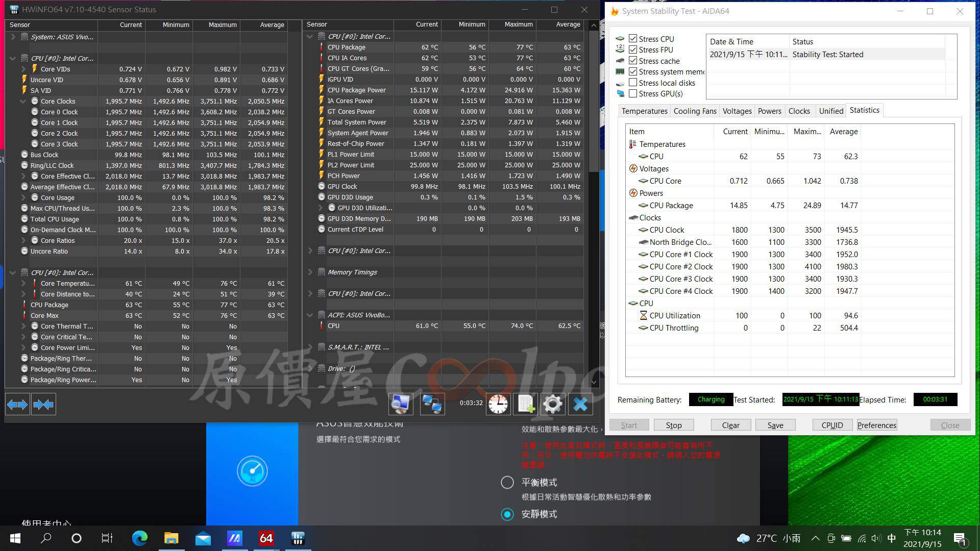The image size is (980, 551).
Task: Open Task View on taskbar
Action: tap(107, 538)
